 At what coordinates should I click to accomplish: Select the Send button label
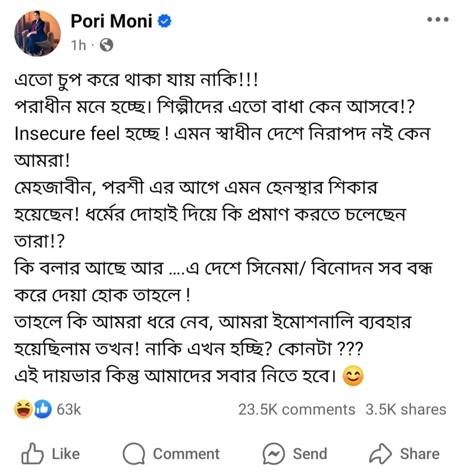(310, 454)
